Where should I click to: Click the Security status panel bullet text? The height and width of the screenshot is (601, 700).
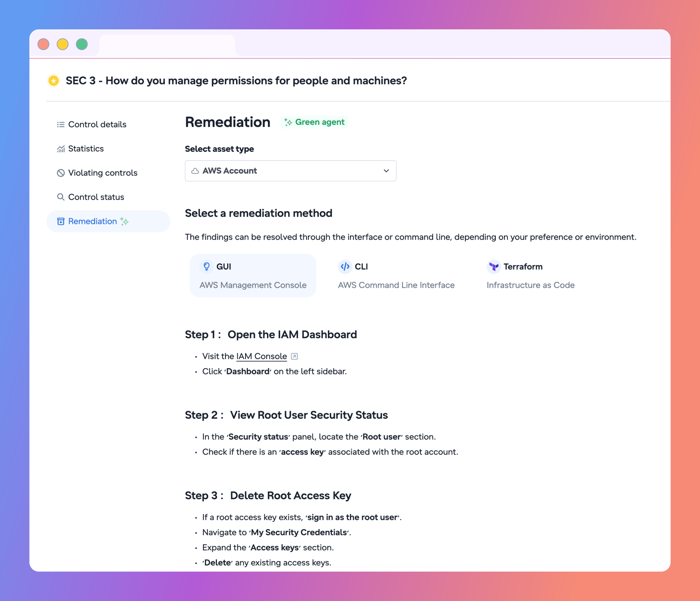(319, 437)
